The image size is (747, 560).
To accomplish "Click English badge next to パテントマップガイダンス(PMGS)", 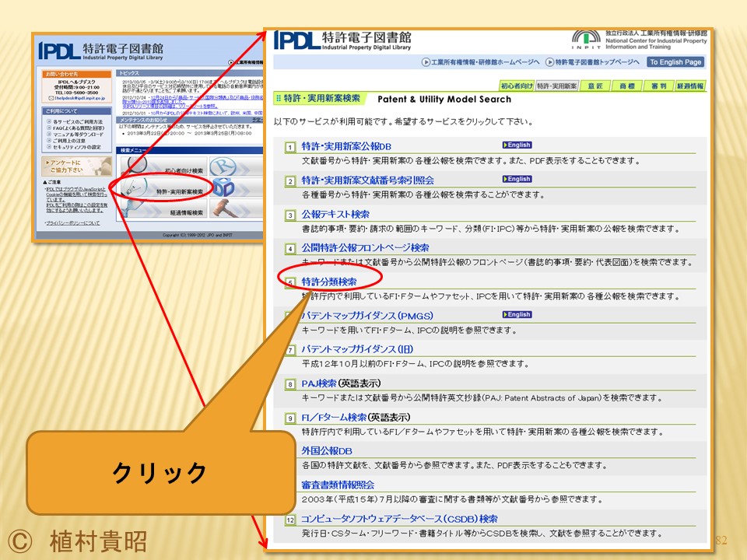I will [x=517, y=314].
